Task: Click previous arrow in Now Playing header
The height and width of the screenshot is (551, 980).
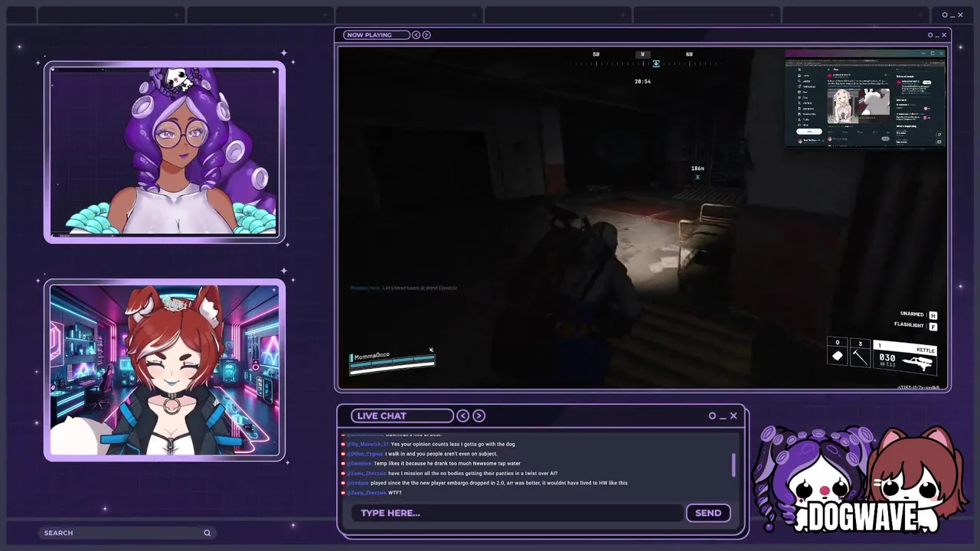Action: pos(416,34)
